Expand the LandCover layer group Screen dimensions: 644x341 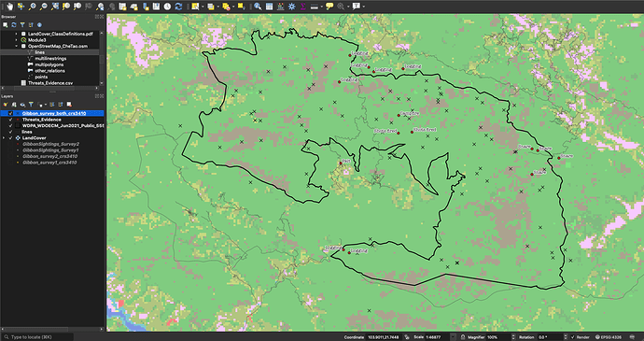point(5,138)
